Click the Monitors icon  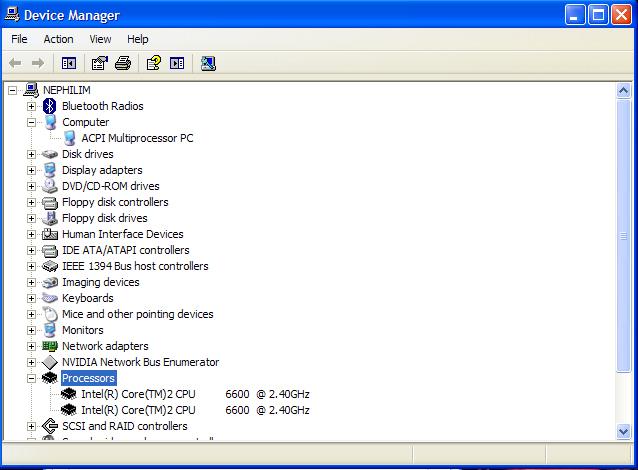(50, 330)
